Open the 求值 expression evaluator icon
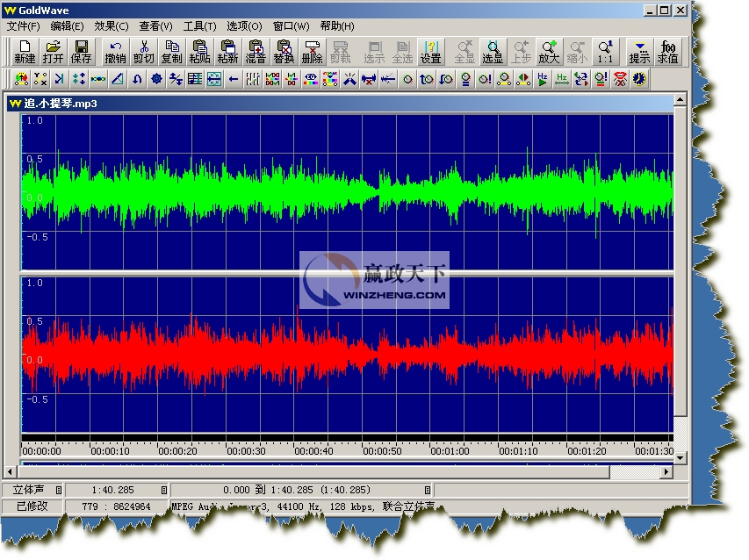The image size is (749, 560). click(x=668, y=52)
